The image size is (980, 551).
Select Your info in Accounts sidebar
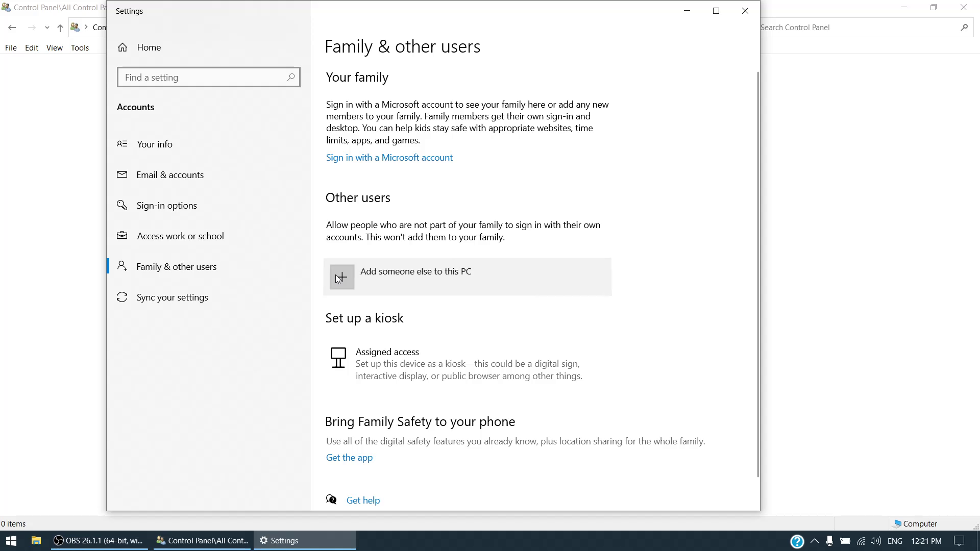coord(155,144)
